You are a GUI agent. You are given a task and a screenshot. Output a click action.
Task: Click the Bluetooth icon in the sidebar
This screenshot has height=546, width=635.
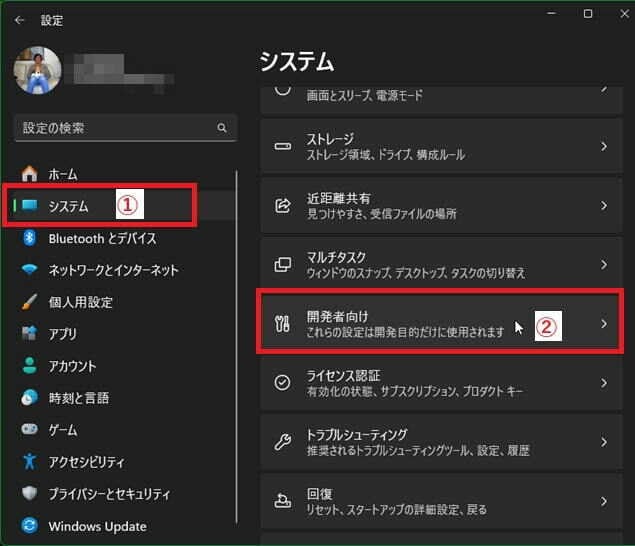click(30, 238)
